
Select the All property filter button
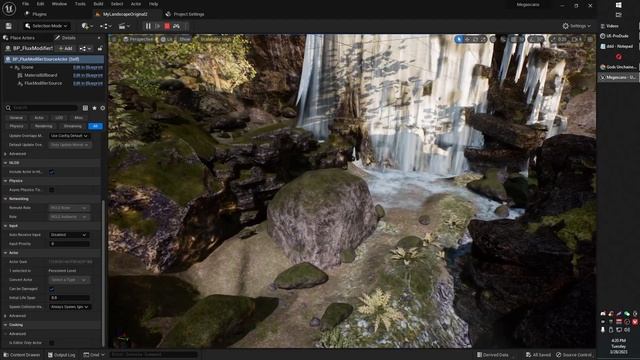click(x=95, y=127)
